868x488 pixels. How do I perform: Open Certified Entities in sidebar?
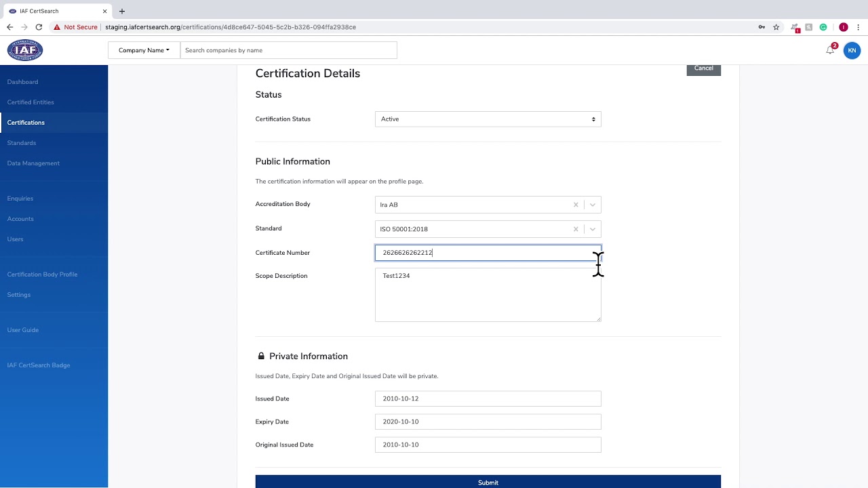tap(31, 102)
